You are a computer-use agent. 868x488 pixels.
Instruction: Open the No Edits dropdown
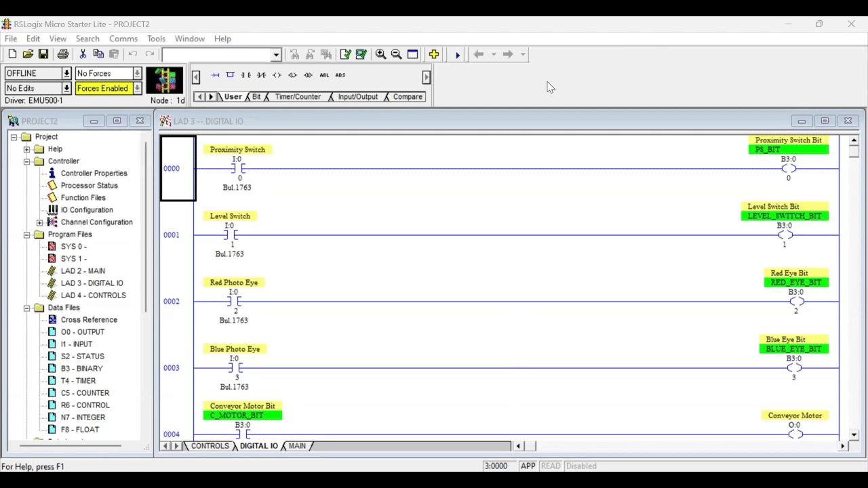(x=66, y=88)
